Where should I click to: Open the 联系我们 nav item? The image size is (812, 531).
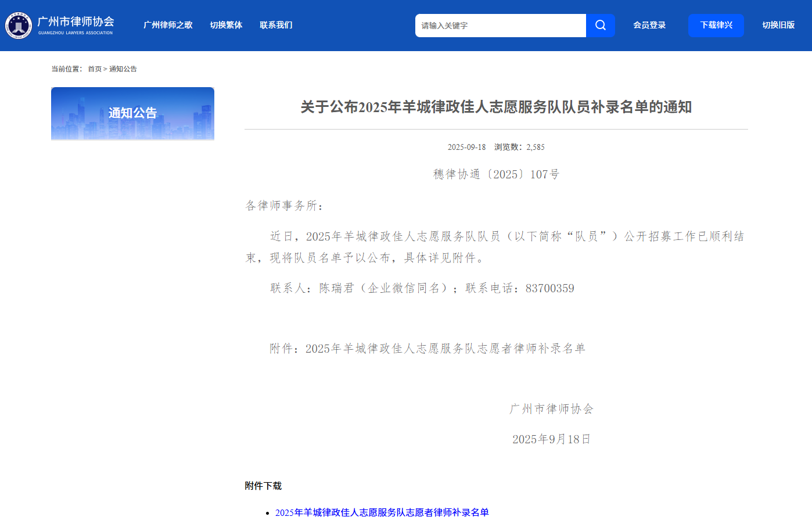[x=276, y=25]
